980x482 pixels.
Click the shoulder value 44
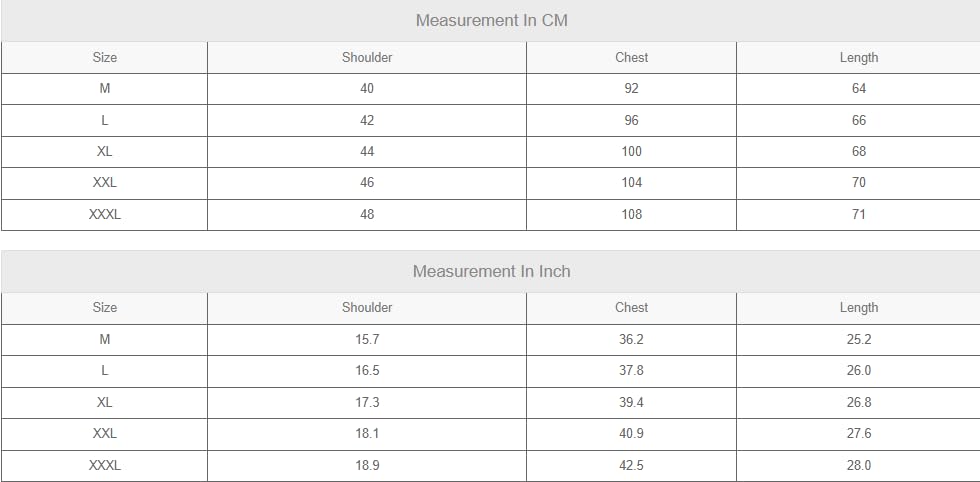pyautogui.click(x=367, y=151)
